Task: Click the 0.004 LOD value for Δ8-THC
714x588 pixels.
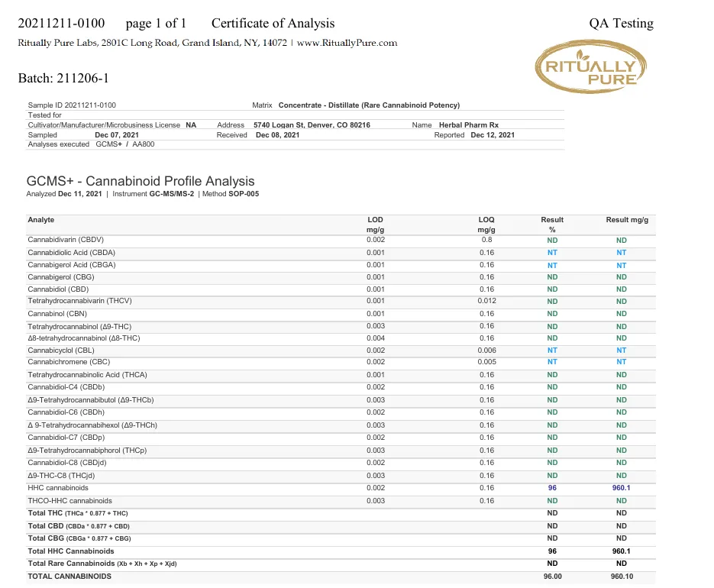Action: click(375, 338)
